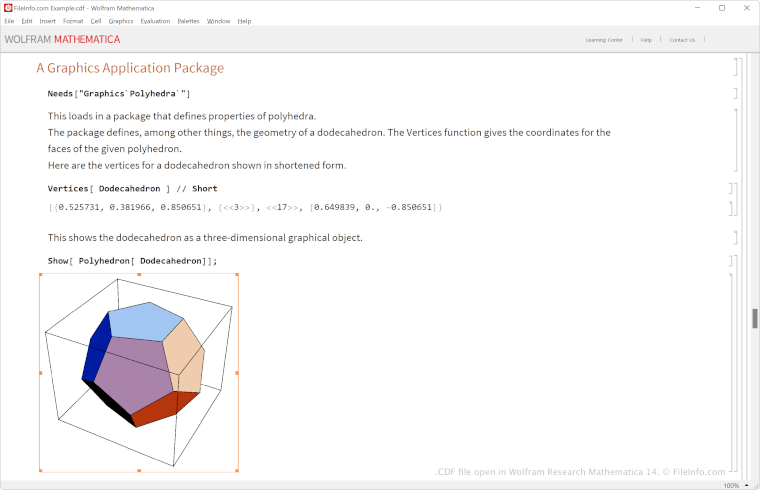The height and width of the screenshot is (490, 760).
Task: Open the Palettes menu
Action: coord(188,21)
